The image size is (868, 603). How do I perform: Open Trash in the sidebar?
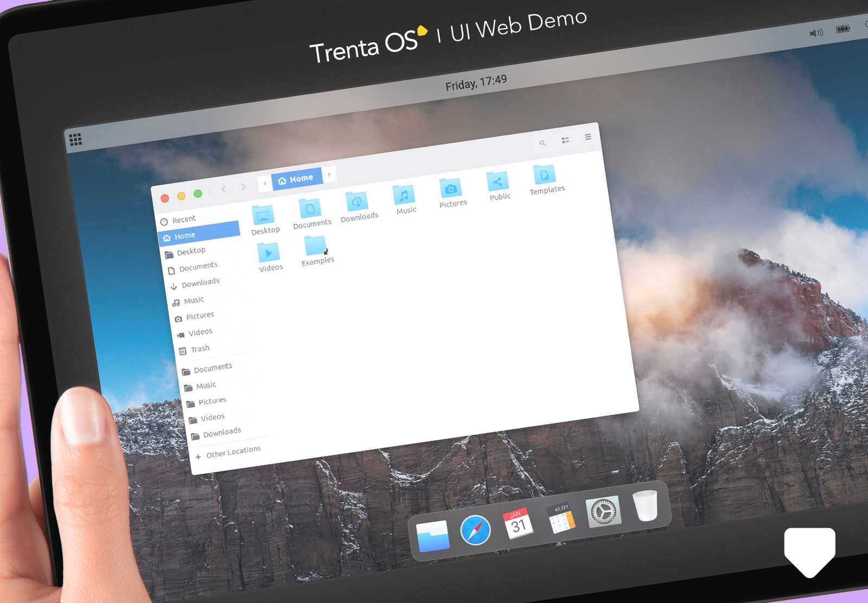[194, 350]
